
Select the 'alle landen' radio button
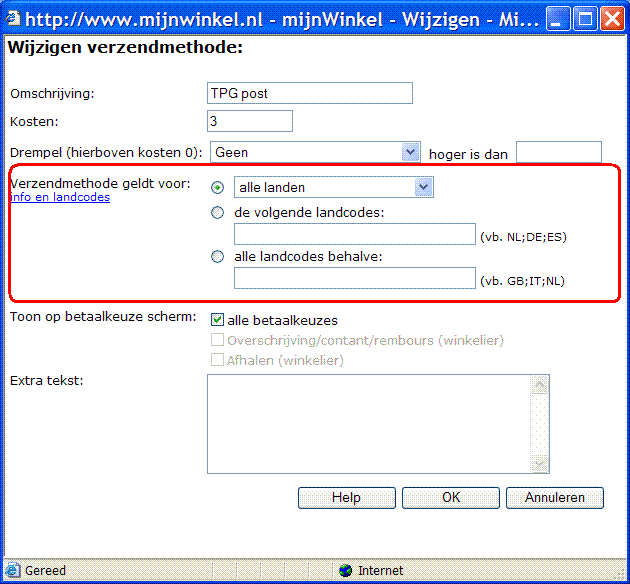tap(217, 188)
